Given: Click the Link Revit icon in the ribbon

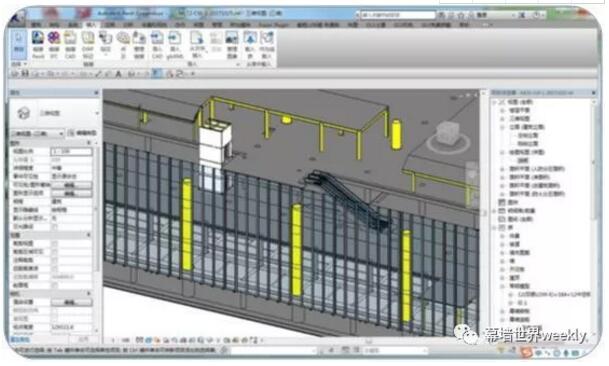Looking at the screenshot, I should (x=38, y=44).
